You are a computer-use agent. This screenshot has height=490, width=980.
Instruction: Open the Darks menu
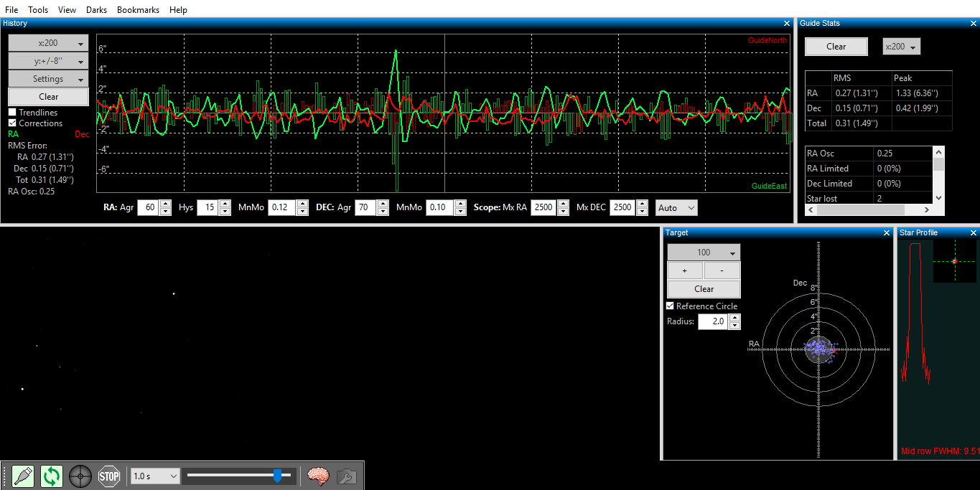(x=96, y=9)
